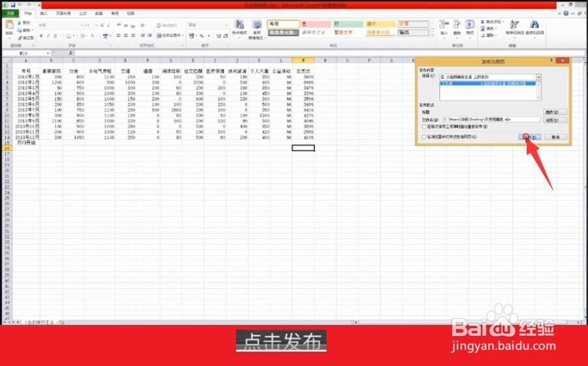This screenshot has width=588, height=366.
Task: Expand the cell styles gallery more arrow
Action: point(432,35)
